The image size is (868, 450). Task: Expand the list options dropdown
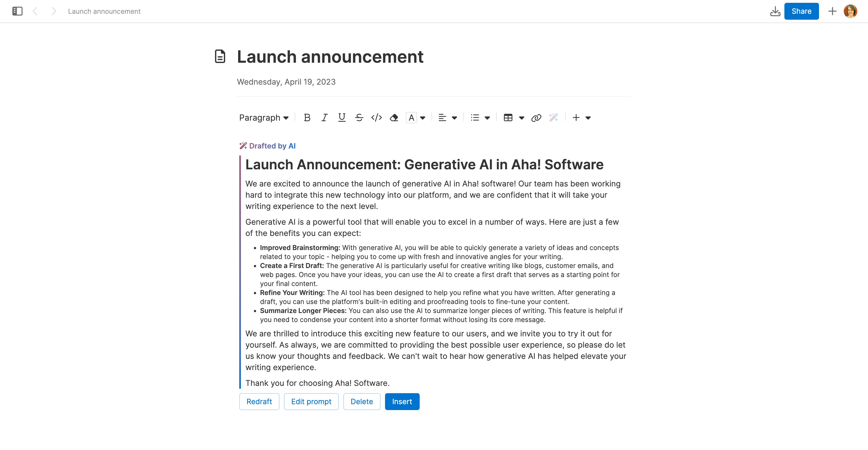coord(480,118)
